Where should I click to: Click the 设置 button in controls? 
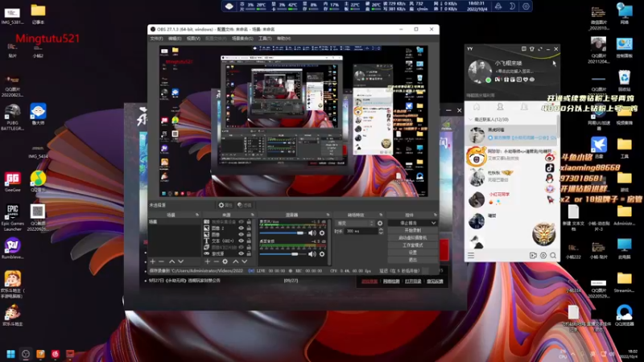click(412, 253)
